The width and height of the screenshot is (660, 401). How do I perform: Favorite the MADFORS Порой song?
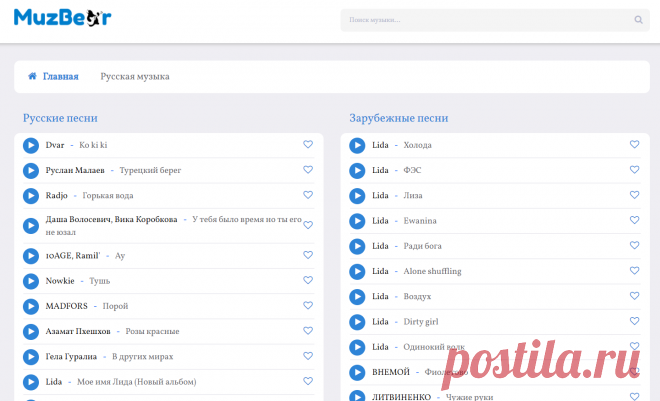[308, 306]
